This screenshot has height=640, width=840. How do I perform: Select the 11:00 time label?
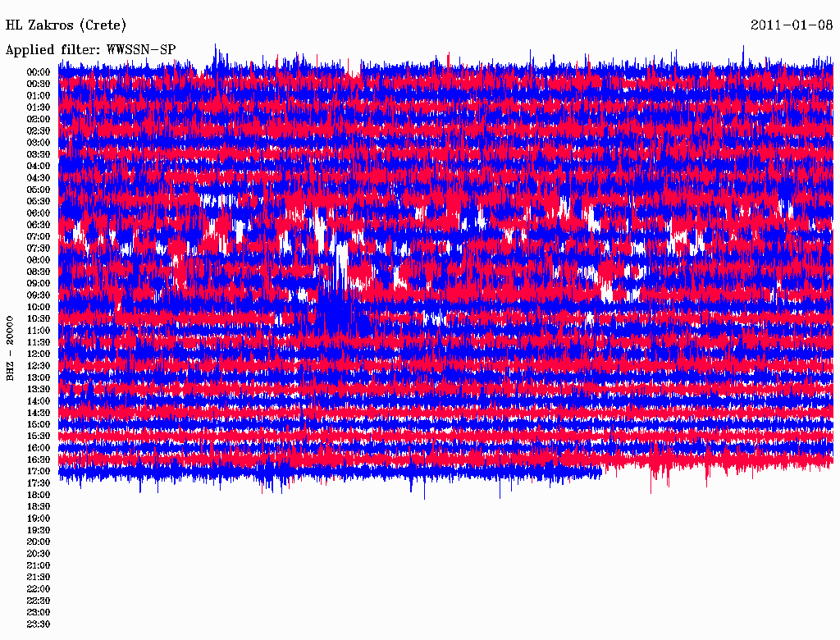point(39,330)
